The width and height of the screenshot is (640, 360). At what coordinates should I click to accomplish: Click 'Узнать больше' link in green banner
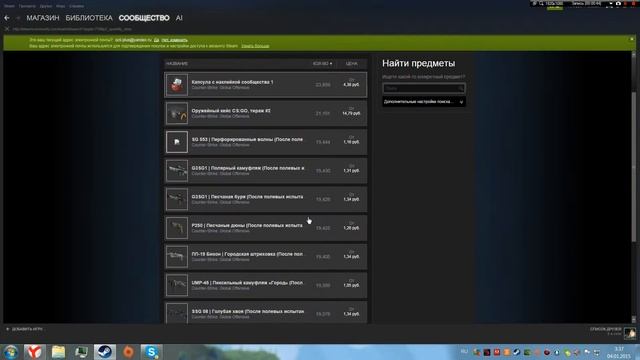point(255,46)
